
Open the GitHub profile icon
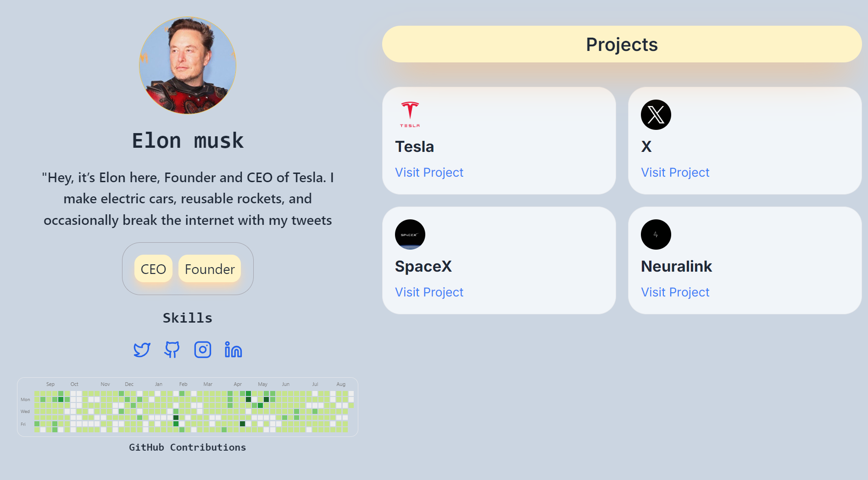click(172, 350)
